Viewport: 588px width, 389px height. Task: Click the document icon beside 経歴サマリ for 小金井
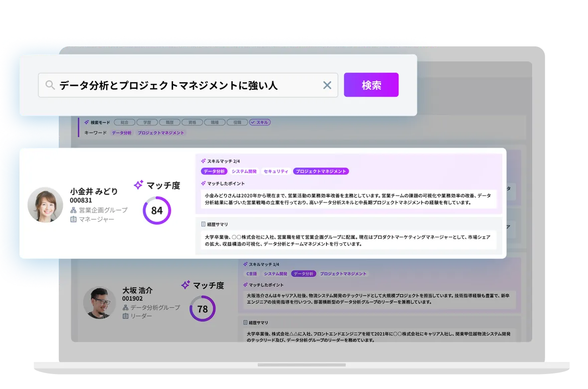click(203, 224)
